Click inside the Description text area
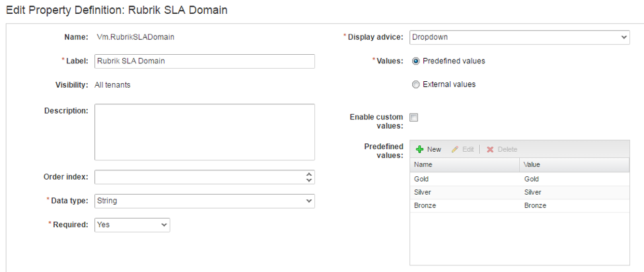The width and height of the screenshot is (644, 272). coord(205,131)
